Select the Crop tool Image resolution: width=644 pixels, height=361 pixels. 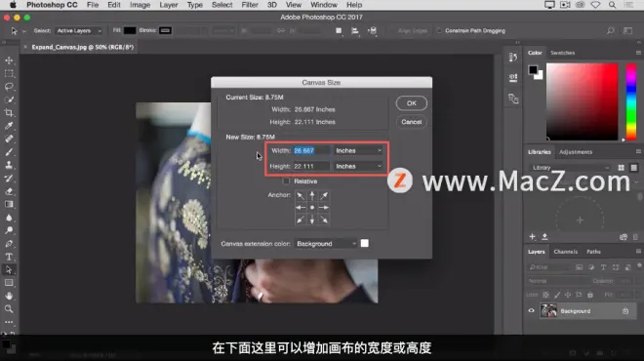(9, 113)
